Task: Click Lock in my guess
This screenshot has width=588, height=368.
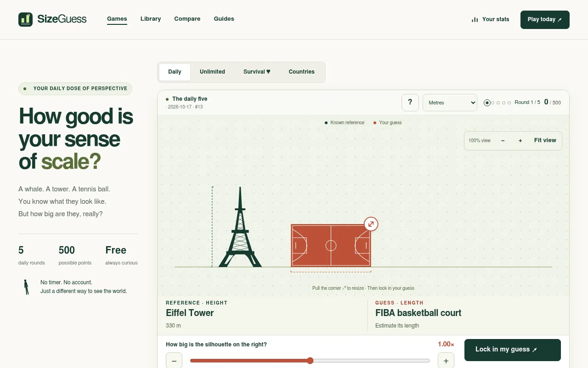Action: [513, 350]
